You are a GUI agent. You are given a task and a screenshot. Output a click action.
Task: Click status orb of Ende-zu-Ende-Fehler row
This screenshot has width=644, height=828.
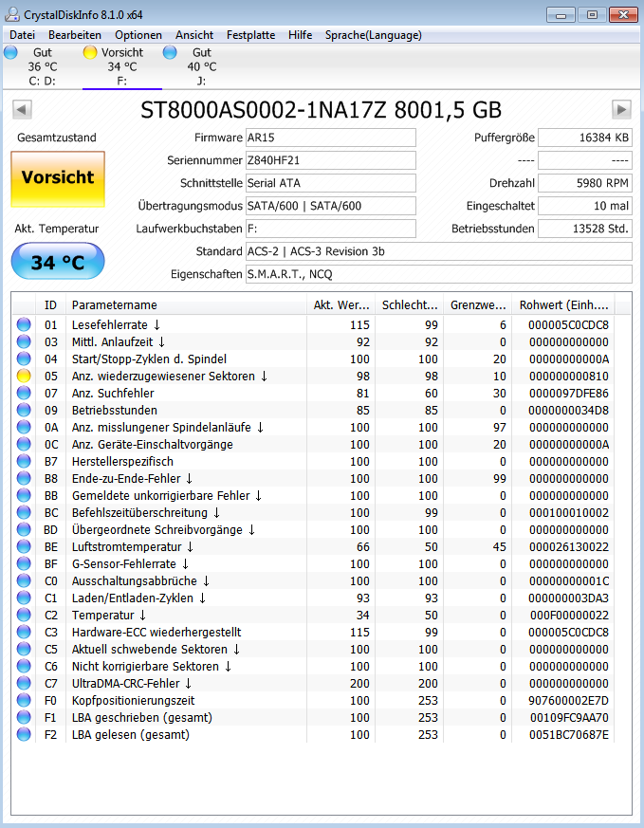[24, 478]
